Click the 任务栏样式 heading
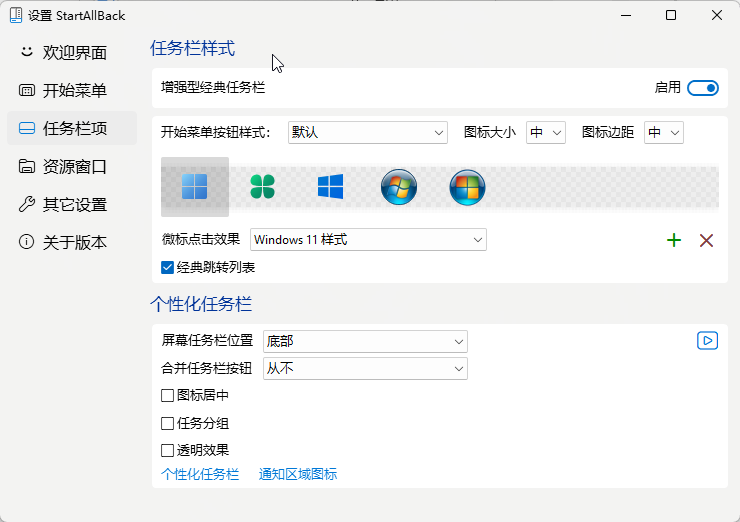The width and height of the screenshot is (740, 522). [193, 49]
